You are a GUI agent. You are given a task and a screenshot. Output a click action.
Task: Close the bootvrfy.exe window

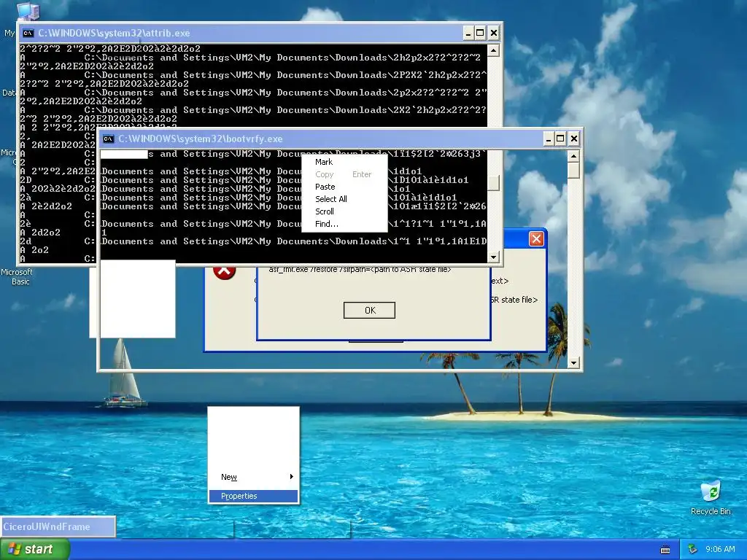[x=574, y=139]
